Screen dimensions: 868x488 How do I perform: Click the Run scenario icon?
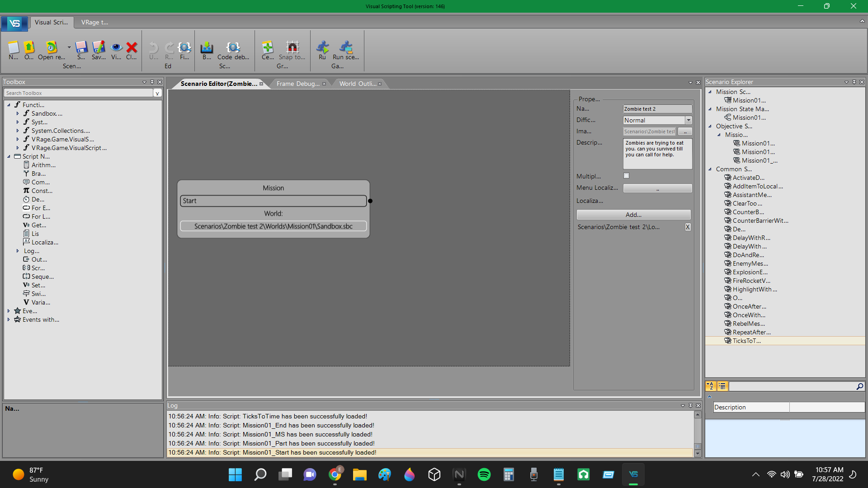click(x=346, y=47)
